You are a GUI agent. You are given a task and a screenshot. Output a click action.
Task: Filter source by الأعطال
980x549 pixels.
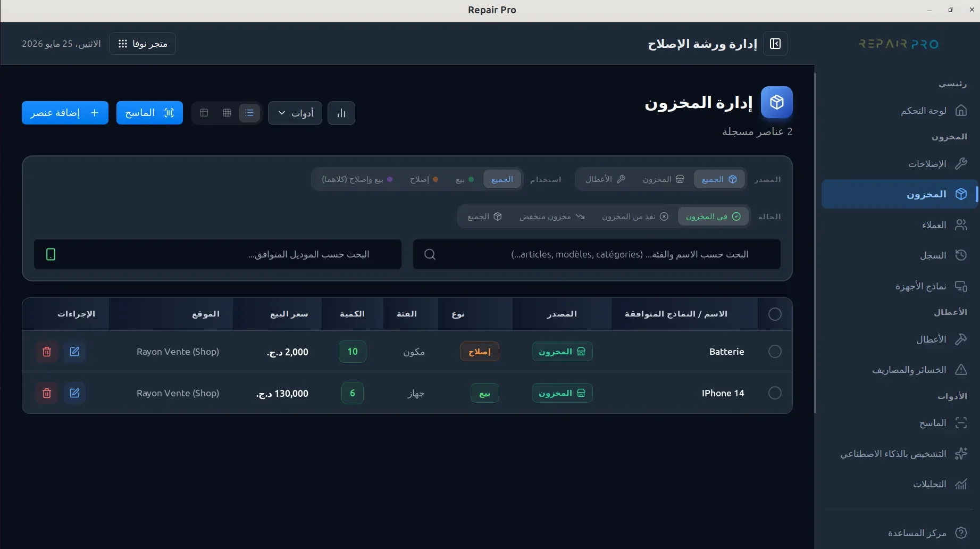click(x=605, y=179)
